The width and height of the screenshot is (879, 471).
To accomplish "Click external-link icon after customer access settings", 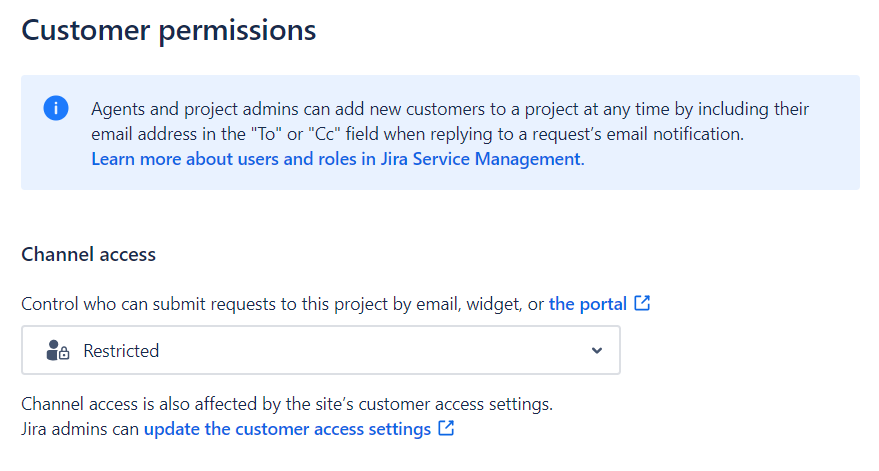I will coord(446,428).
